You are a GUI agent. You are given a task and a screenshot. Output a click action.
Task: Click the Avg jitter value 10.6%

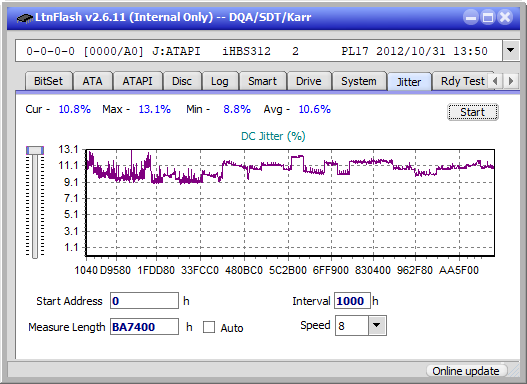315,109
